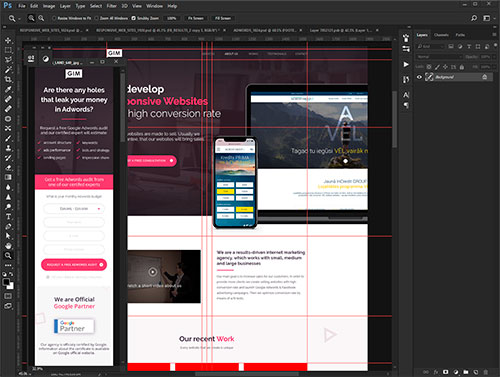Select the History Brush tool
The width and height of the screenshot is (500, 377).
[x=8, y=158]
